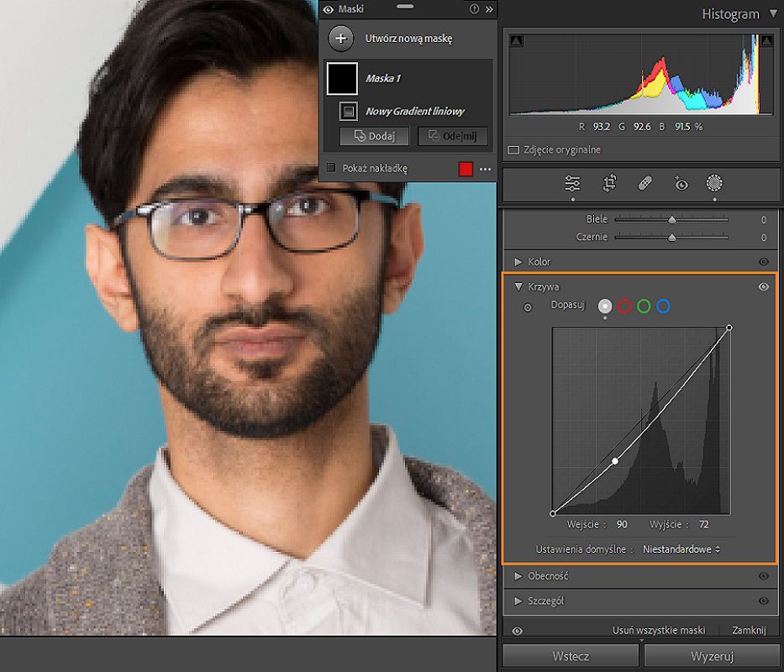The image size is (784, 672).
Task: Select the Red eye correction tool
Action: point(681,183)
